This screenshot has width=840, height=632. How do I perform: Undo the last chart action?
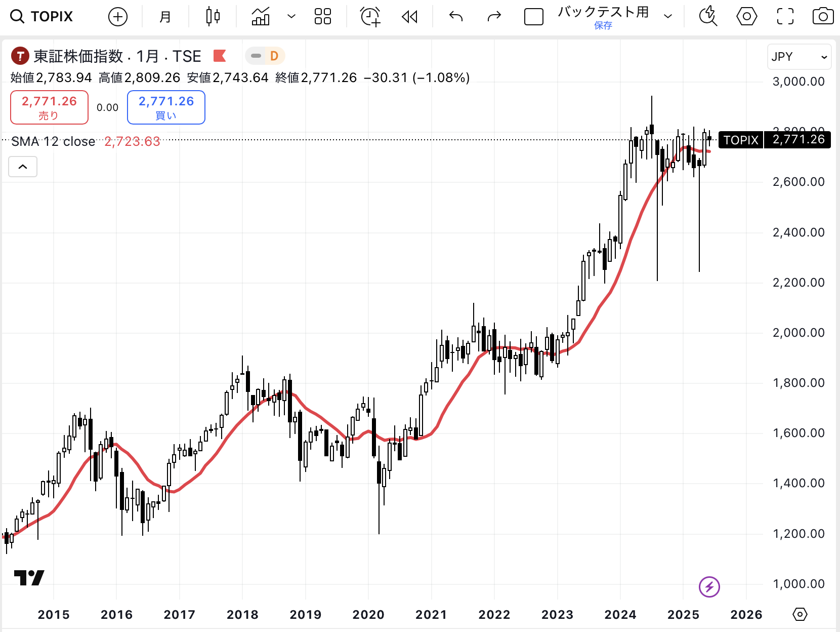click(456, 17)
